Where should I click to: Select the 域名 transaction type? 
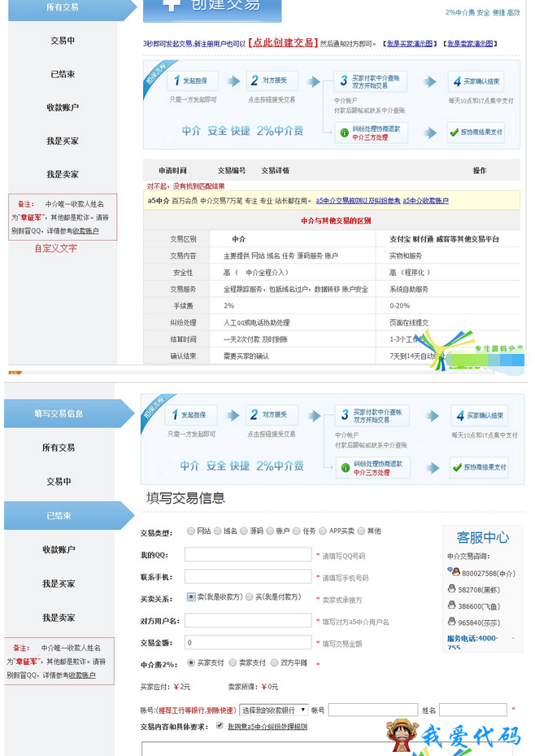(218, 531)
